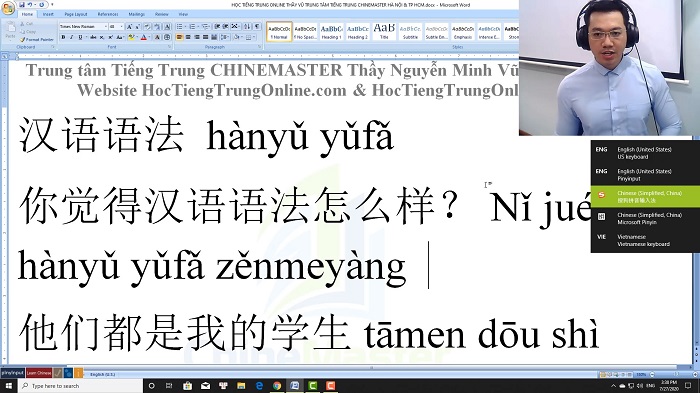Expand the font name dropdown

[106, 27]
